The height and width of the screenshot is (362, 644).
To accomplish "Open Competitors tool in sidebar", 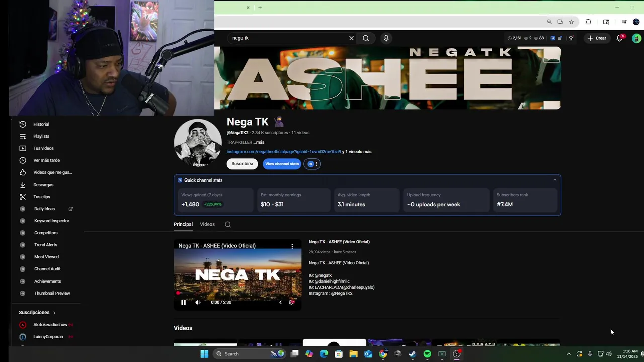I will click(x=45, y=233).
